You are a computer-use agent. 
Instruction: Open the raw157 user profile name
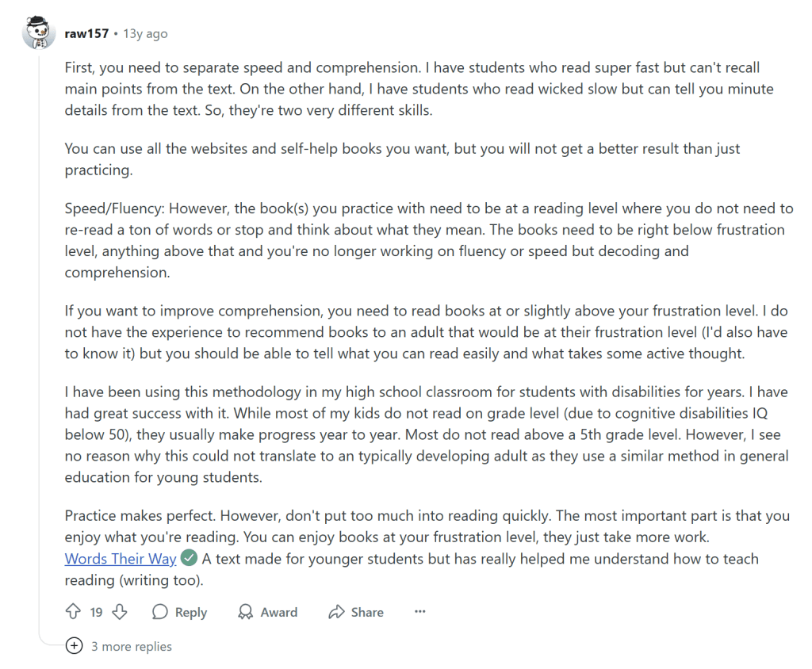(86, 34)
